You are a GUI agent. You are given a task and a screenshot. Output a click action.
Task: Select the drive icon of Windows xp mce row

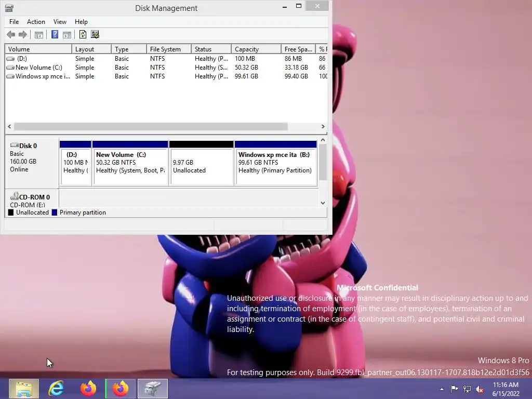coord(10,76)
